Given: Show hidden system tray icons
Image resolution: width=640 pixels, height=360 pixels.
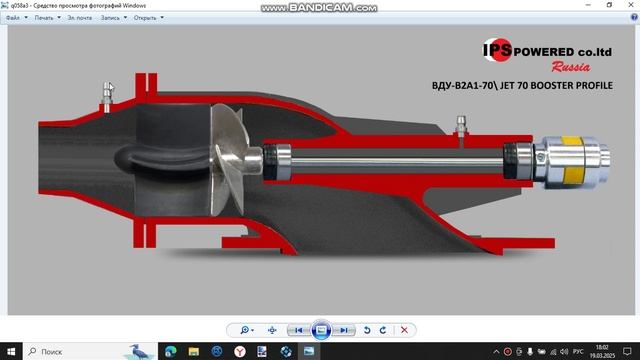Looking at the screenshot, I should 496,351.
